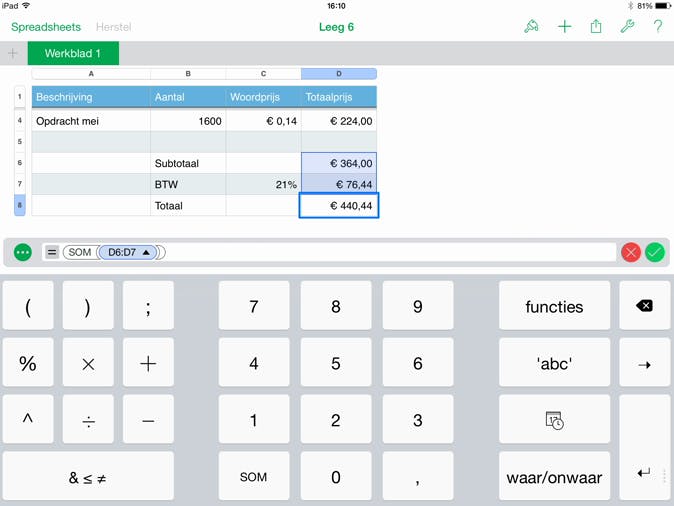Screen dimensions: 674x506
Task: Open the date and time keyboard key
Action: (x=554, y=420)
